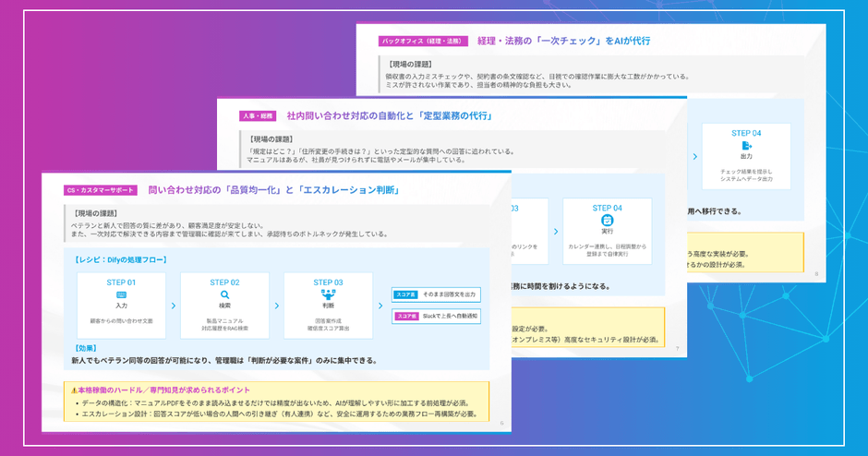This screenshot has height=456, width=868.
Task: Click the keyboard icon in STEP 01
Action: tap(121, 295)
